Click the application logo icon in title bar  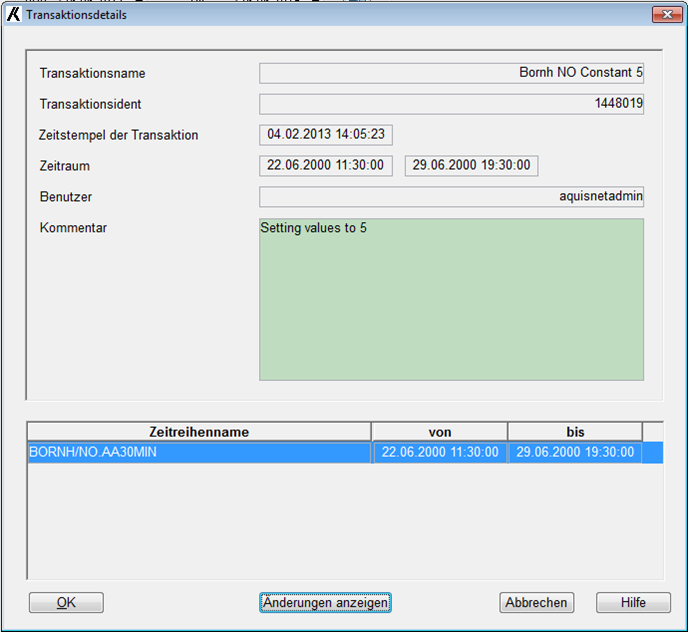point(14,15)
